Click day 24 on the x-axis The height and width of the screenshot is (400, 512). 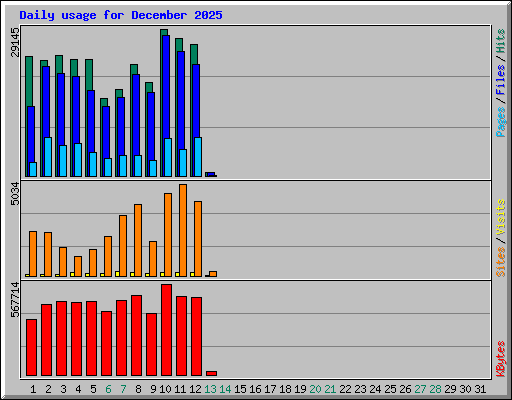[x=375, y=389]
